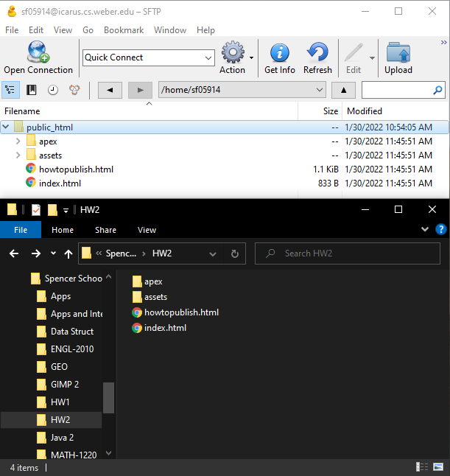Click the Upload folder icon
The width and height of the screenshot is (450, 476).
click(x=398, y=52)
